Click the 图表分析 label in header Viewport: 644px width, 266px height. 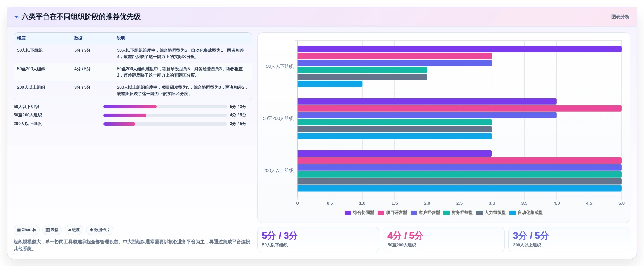(x=620, y=17)
